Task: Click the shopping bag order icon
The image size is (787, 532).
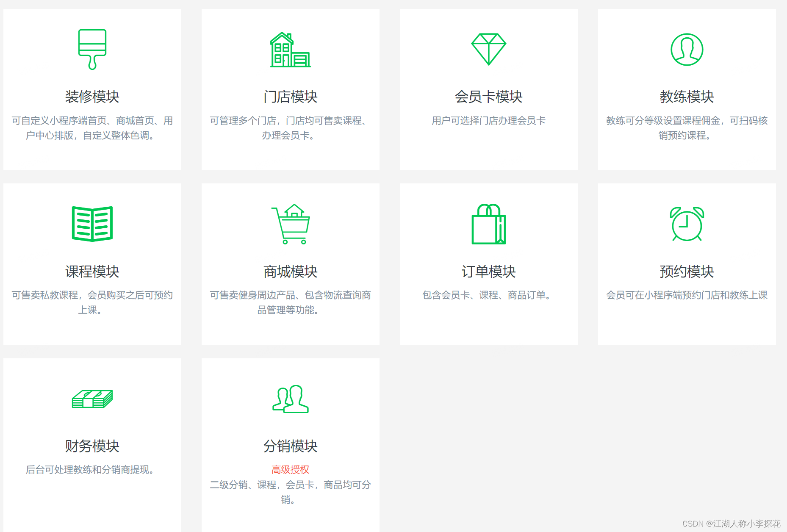Action: 489,224
